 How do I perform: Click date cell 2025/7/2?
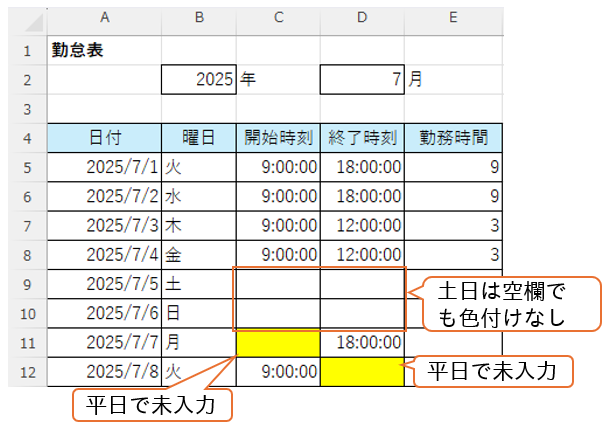(x=104, y=196)
